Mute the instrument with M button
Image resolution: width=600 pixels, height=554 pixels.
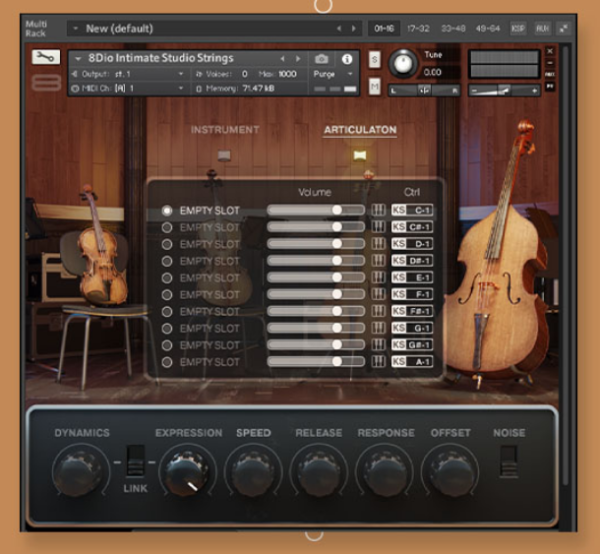[x=374, y=86]
